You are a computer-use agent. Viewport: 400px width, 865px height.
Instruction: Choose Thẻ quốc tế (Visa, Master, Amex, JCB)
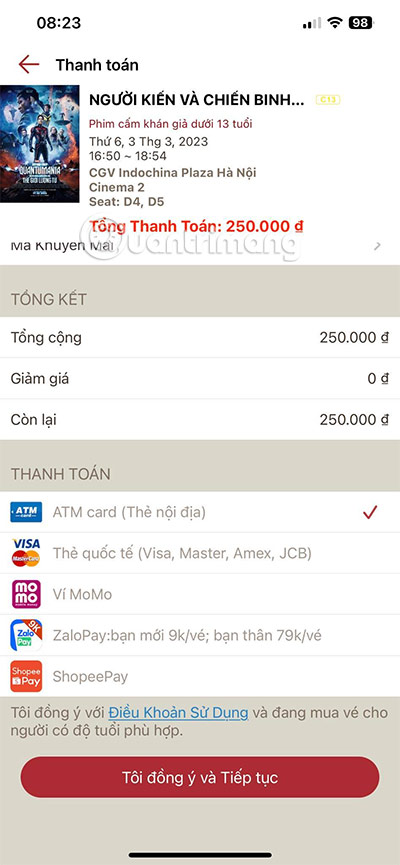pos(200,553)
